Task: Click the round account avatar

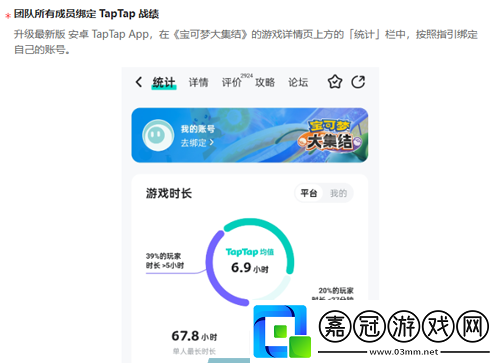Action: (x=158, y=135)
